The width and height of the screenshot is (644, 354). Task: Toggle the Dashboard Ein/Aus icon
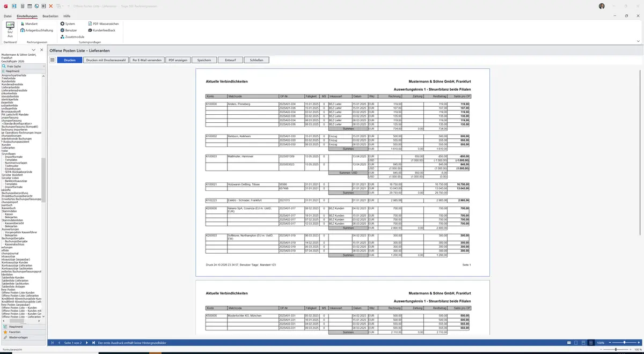tap(10, 28)
